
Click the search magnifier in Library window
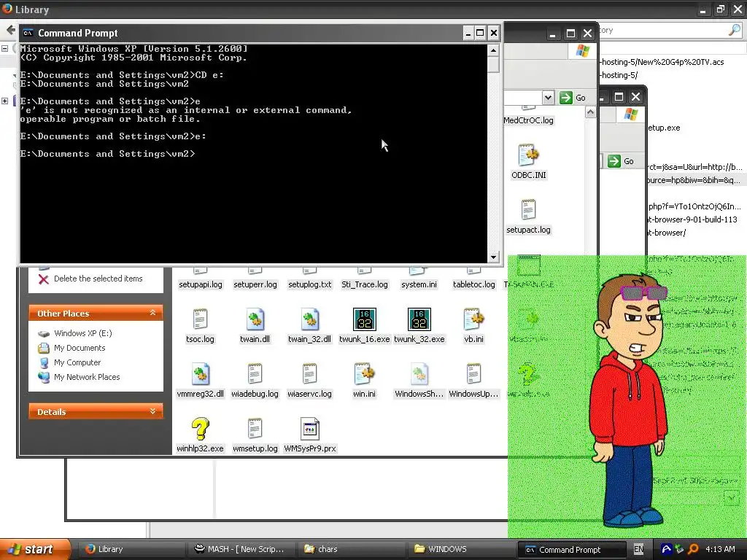tap(735, 31)
